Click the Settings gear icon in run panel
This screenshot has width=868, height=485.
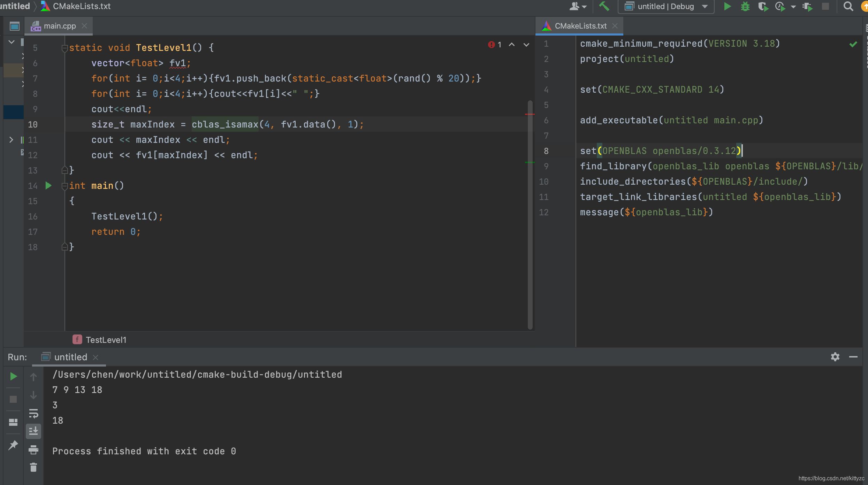coord(835,356)
